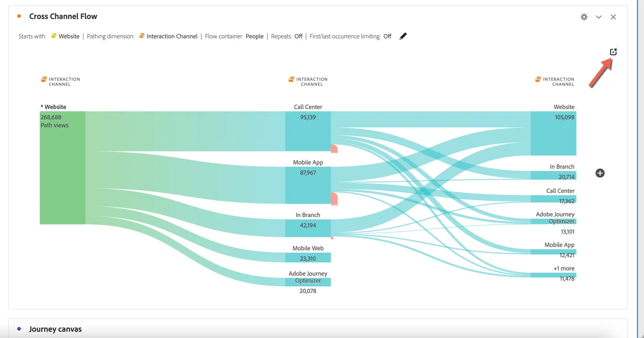Click the Starts with Website value
This screenshot has height=338, width=644.
(x=69, y=36)
